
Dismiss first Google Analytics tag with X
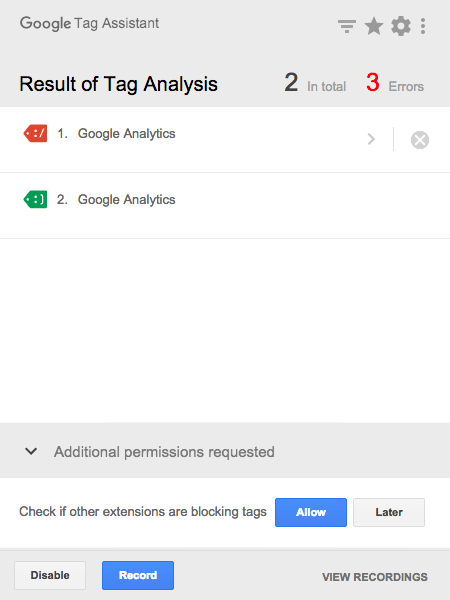420,140
